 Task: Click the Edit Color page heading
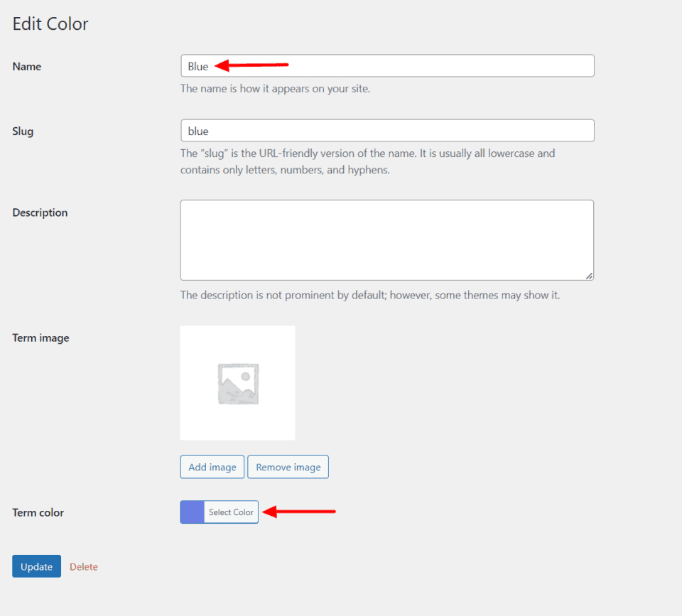point(50,23)
